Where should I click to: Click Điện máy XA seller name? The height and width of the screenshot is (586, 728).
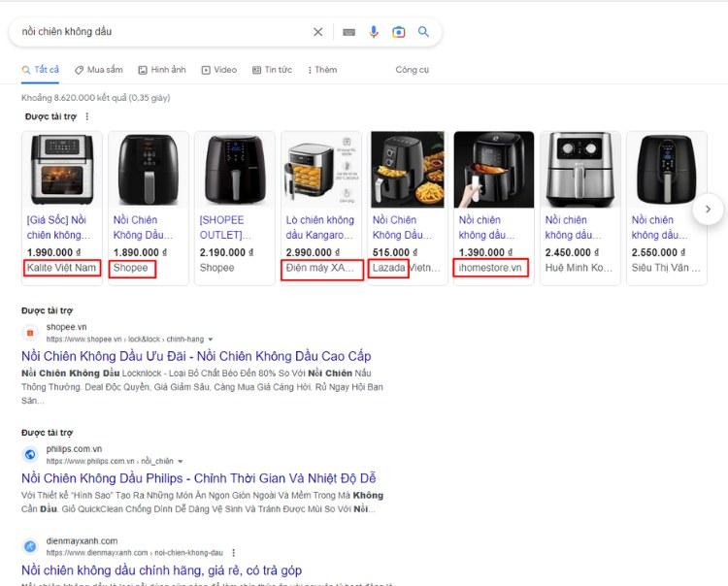(x=320, y=268)
